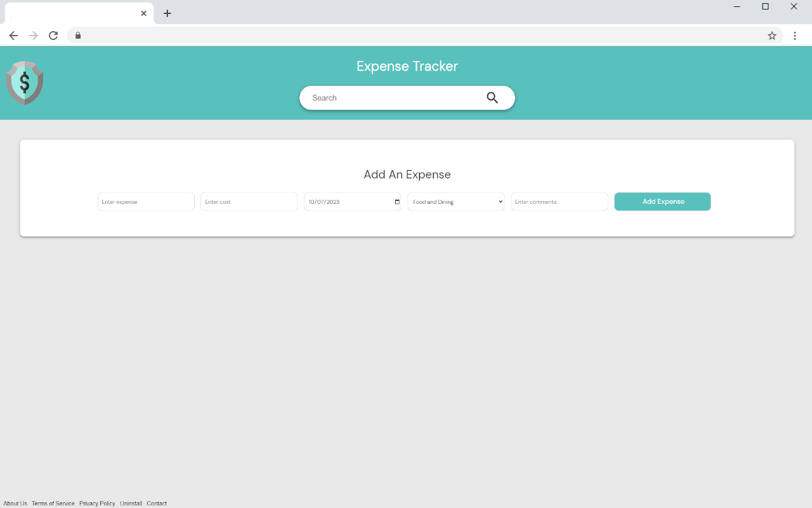Click the lock site-info icon

[x=78, y=36]
